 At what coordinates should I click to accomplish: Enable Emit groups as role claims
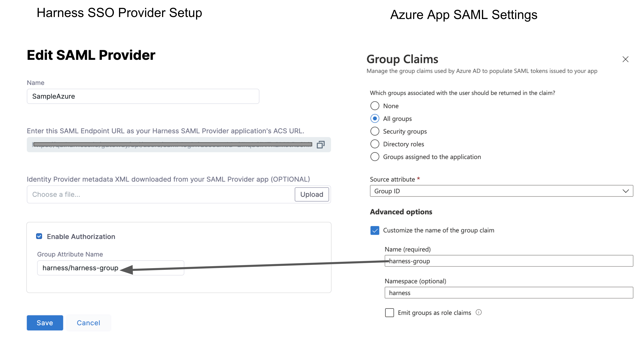pyautogui.click(x=390, y=313)
